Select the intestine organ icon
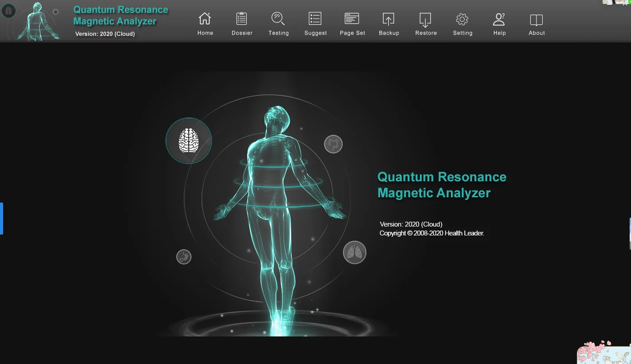This screenshot has height=364, width=631. pyautogui.click(x=333, y=144)
